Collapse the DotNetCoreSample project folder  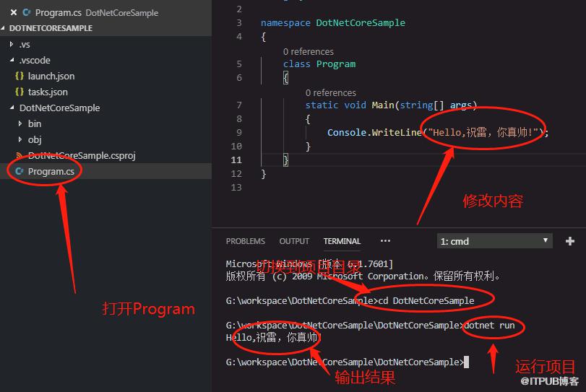(x=12, y=108)
